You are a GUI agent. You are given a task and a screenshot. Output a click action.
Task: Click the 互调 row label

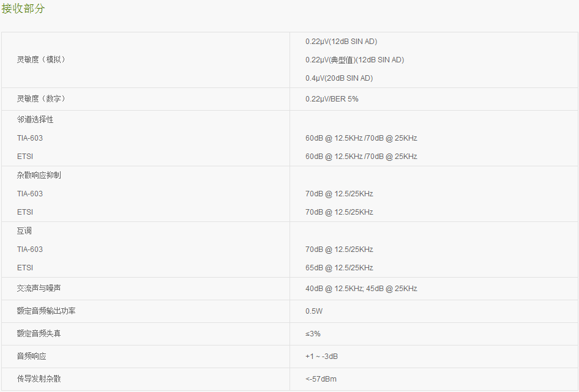click(x=24, y=231)
